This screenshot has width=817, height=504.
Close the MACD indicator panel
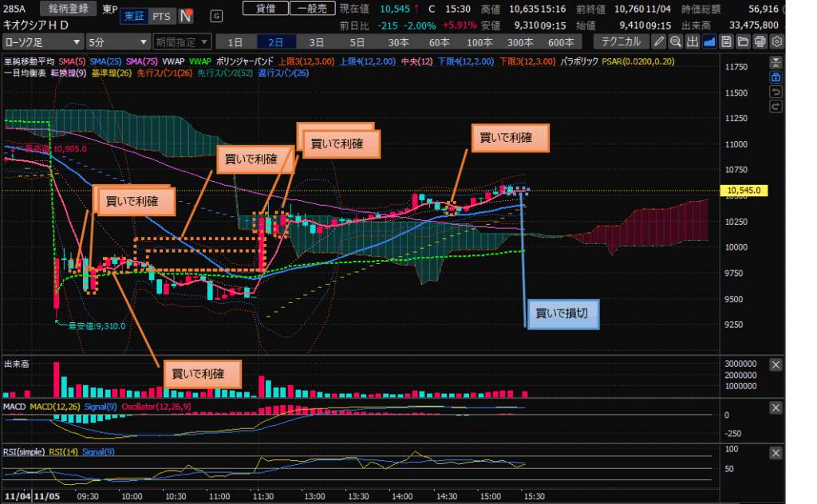point(776,408)
